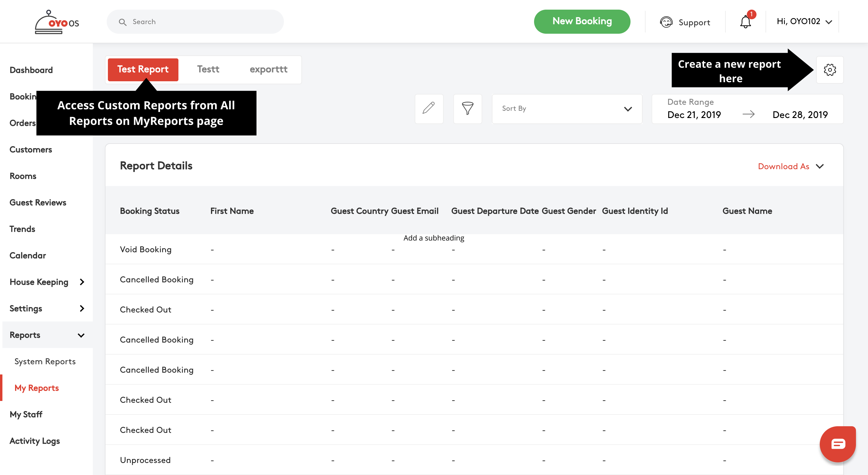This screenshot has height=475, width=868.
Task: Collapse the Reports sidebar section
Action: click(81, 335)
